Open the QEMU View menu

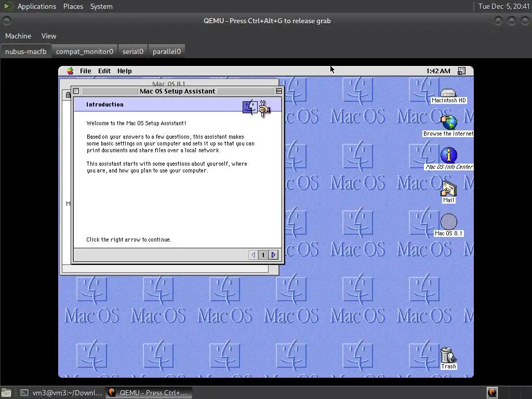[49, 36]
